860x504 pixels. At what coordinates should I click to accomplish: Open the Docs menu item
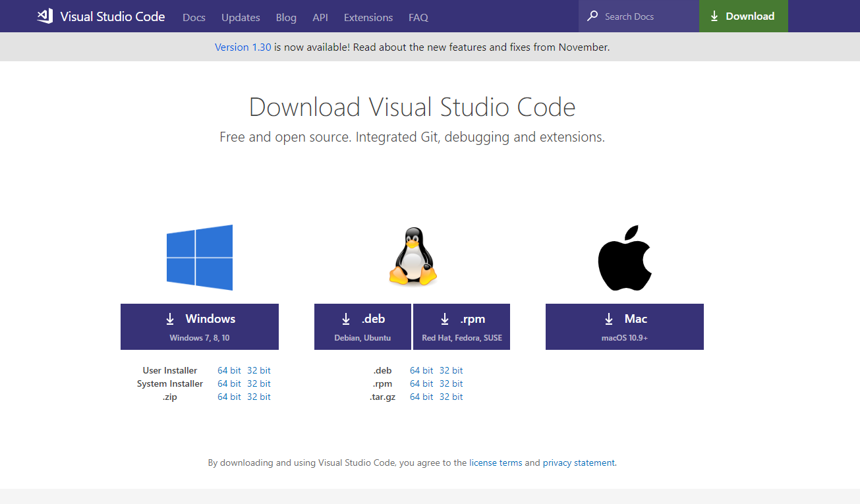pyautogui.click(x=194, y=17)
